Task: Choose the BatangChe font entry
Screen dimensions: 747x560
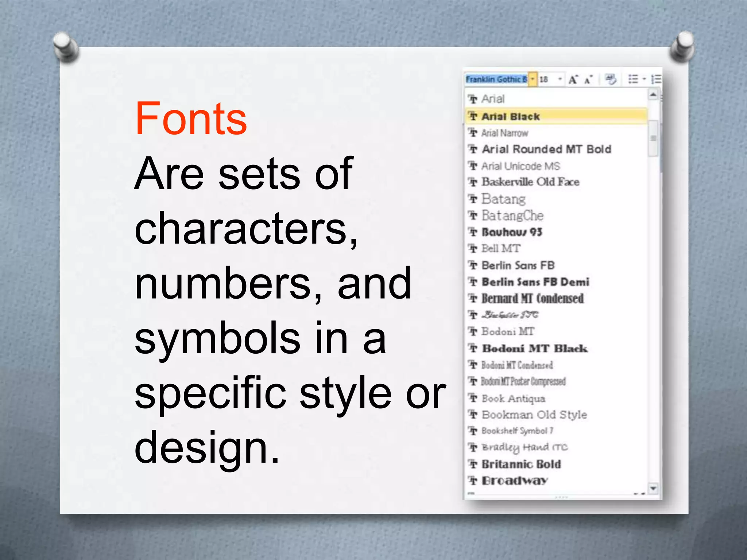Action: click(x=557, y=215)
